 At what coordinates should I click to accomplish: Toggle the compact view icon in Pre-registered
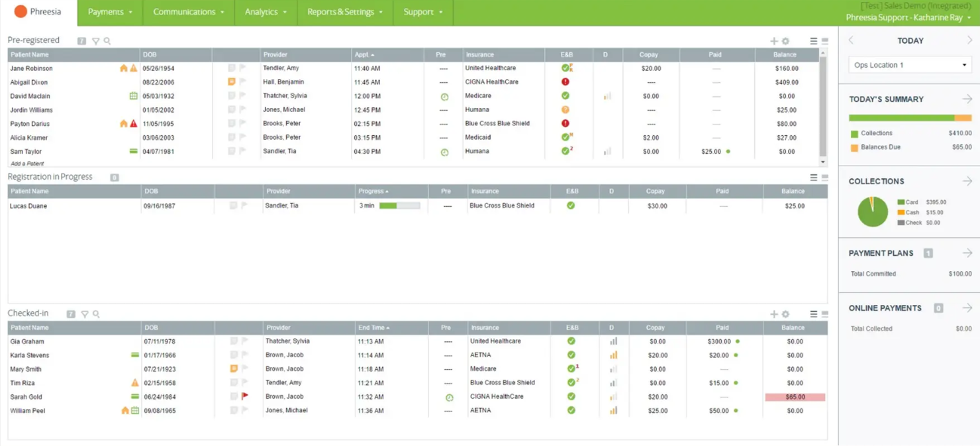[x=825, y=41]
